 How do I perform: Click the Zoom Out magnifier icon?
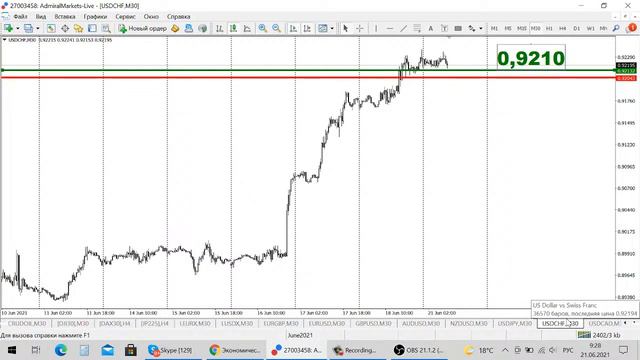point(276,28)
